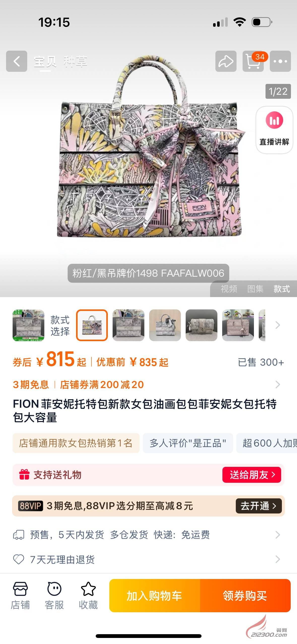Click 去开通 88VIP button

(259, 506)
